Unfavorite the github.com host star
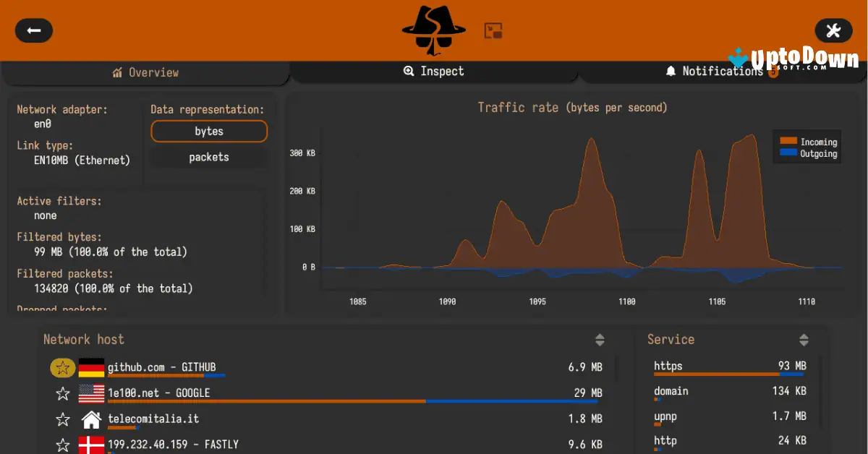Viewport: 868px width, 454px height. pyautogui.click(x=62, y=367)
